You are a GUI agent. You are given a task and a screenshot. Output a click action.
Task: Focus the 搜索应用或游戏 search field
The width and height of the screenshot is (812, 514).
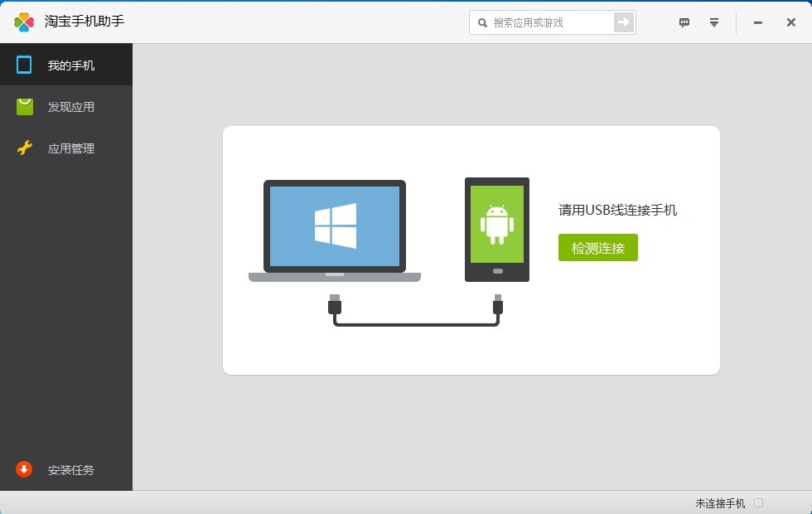tap(551, 22)
